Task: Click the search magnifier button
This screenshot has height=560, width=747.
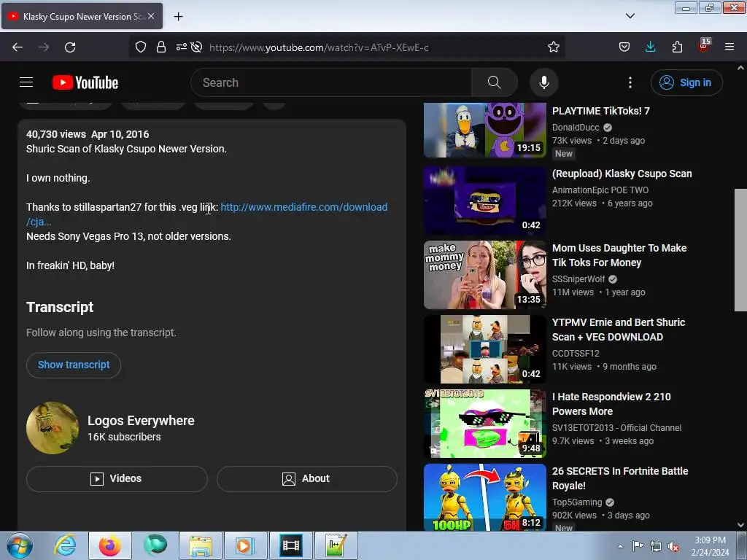Action: click(494, 82)
